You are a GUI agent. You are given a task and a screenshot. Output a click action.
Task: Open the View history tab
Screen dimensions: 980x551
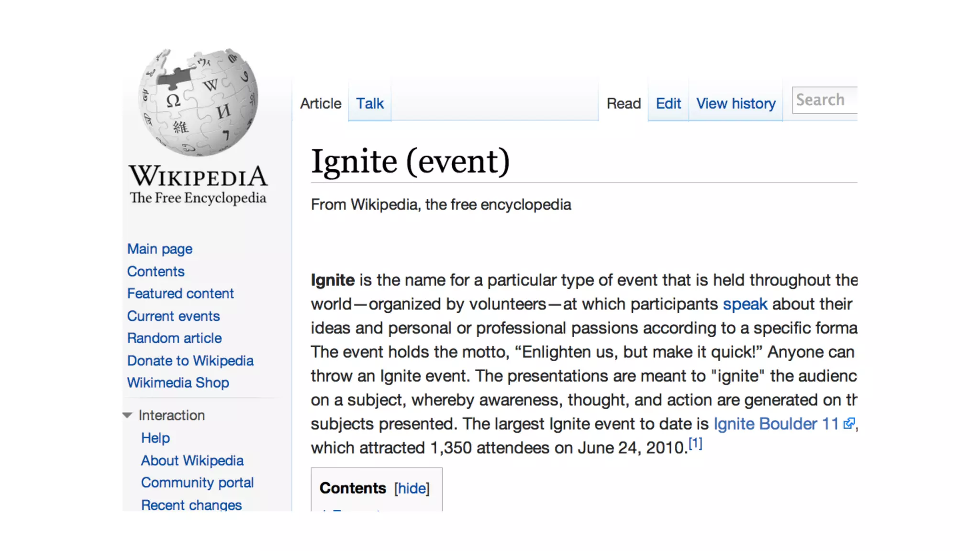click(x=735, y=103)
